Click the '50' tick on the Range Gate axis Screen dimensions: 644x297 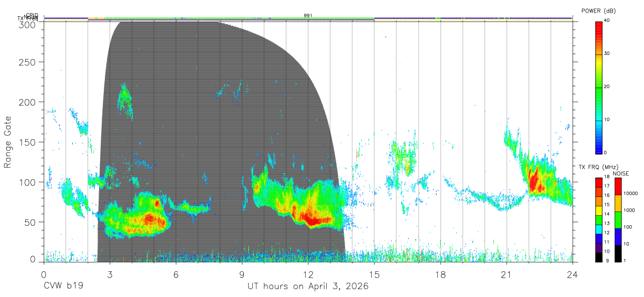pos(30,222)
